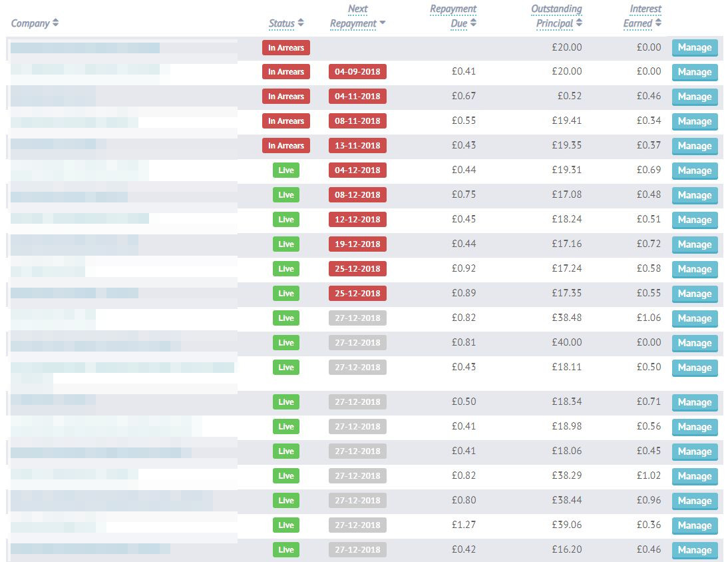Select the £18.24 outstanding principal value
Screen dimensions: 728x562
click(x=566, y=219)
